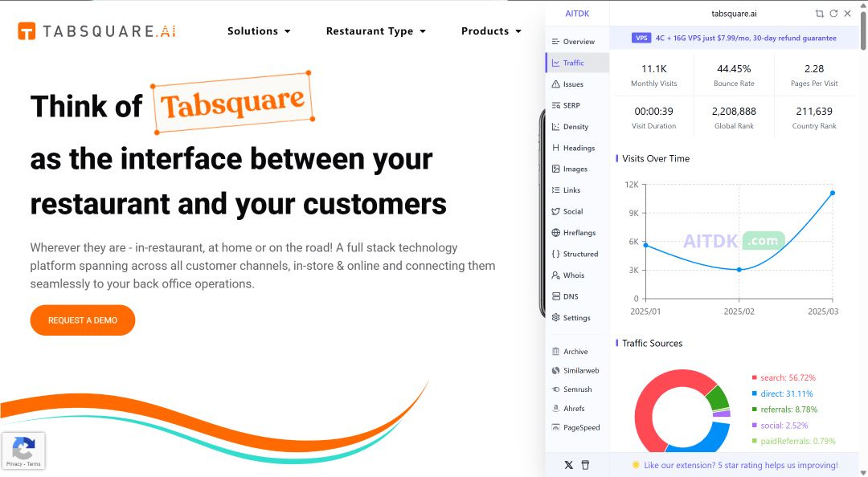Click the REQUEST A DEMO button

click(83, 320)
